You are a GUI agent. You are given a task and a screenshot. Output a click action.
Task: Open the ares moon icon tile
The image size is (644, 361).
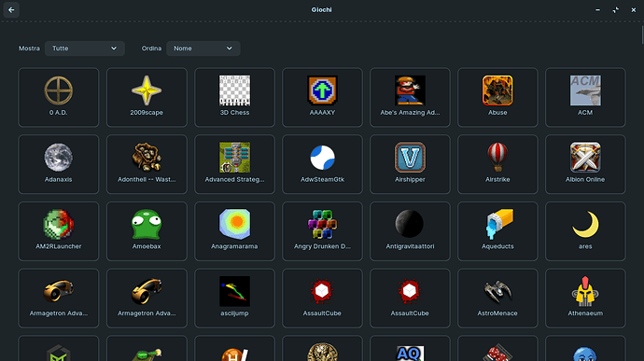(585, 231)
